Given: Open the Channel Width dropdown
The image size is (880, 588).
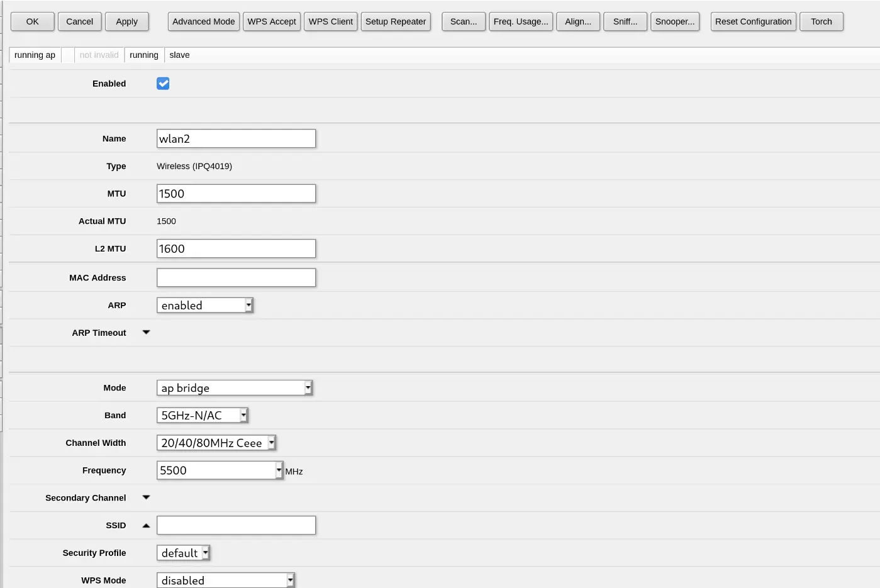Looking at the screenshot, I should 216,443.
